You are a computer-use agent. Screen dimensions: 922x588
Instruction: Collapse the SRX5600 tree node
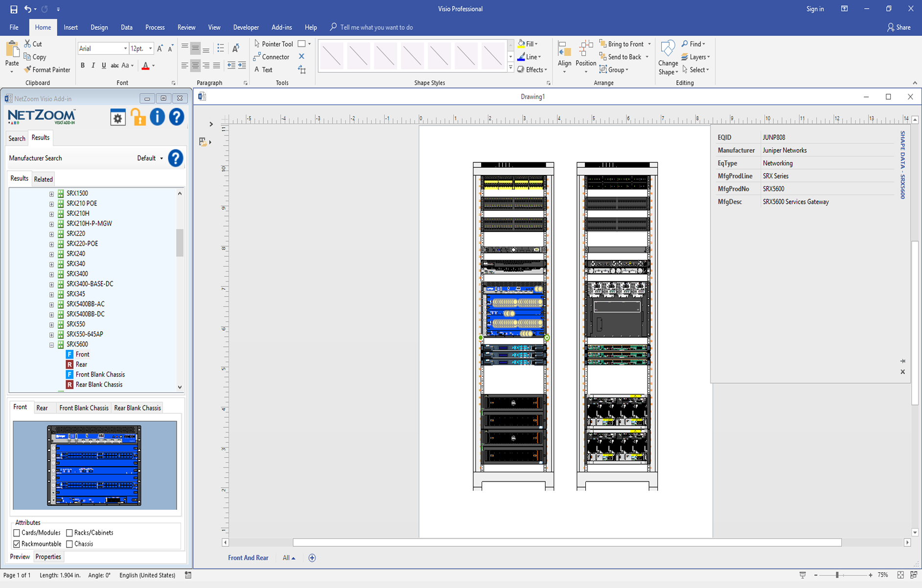tap(51, 344)
